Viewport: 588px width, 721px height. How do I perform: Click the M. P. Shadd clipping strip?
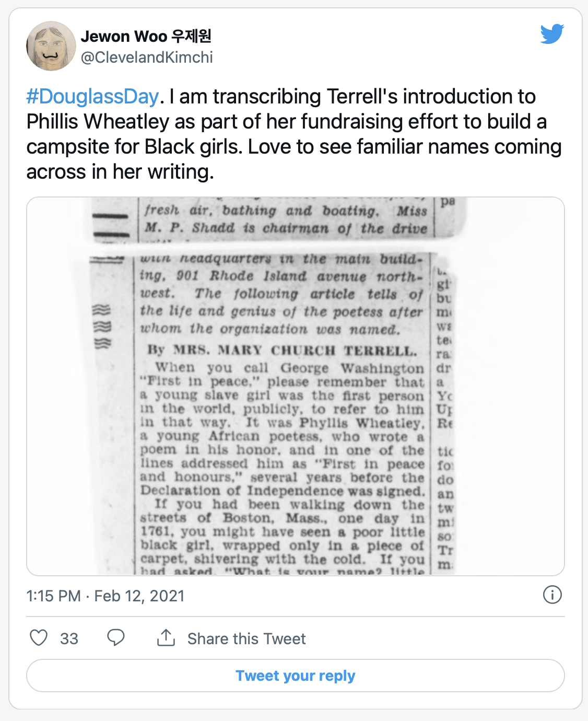pos(286,219)
